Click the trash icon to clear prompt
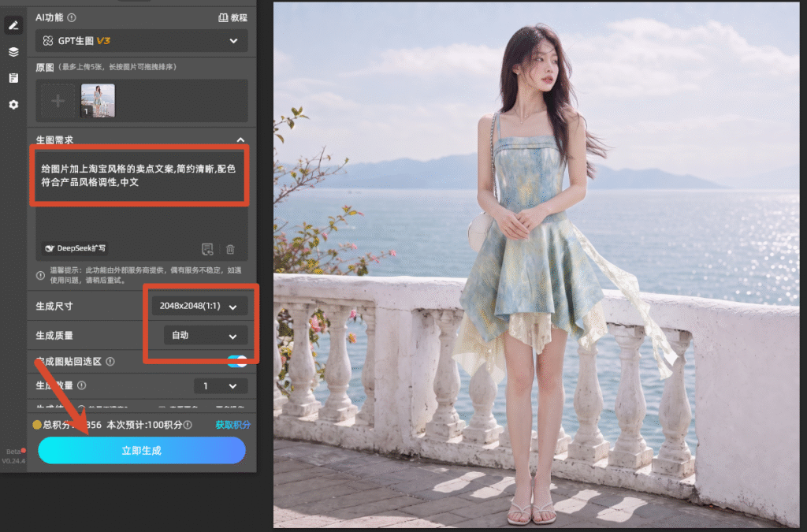Image resolution: width=807 pixels, height=532 pixels. coord(230,250)
